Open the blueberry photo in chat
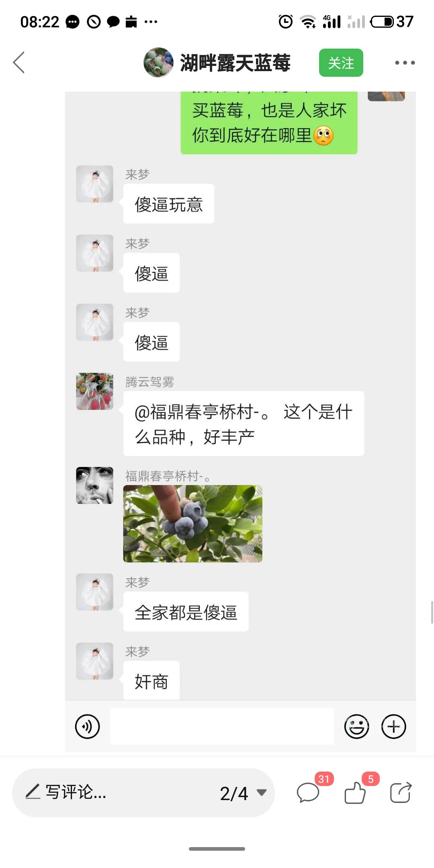This screenshot has width=434, height=868. click(x=193, y=524)
